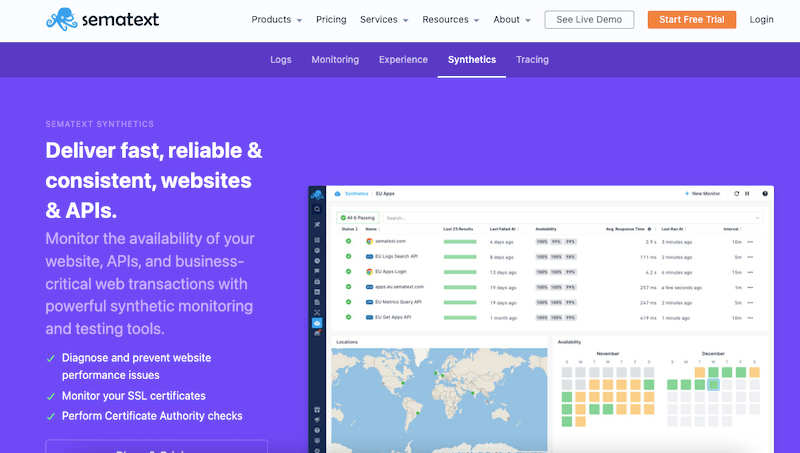This screenshot has height=453, width=800.
Task: Click the Chrome browser icon beside EU Apps Login
Action: tap(369, 272)
